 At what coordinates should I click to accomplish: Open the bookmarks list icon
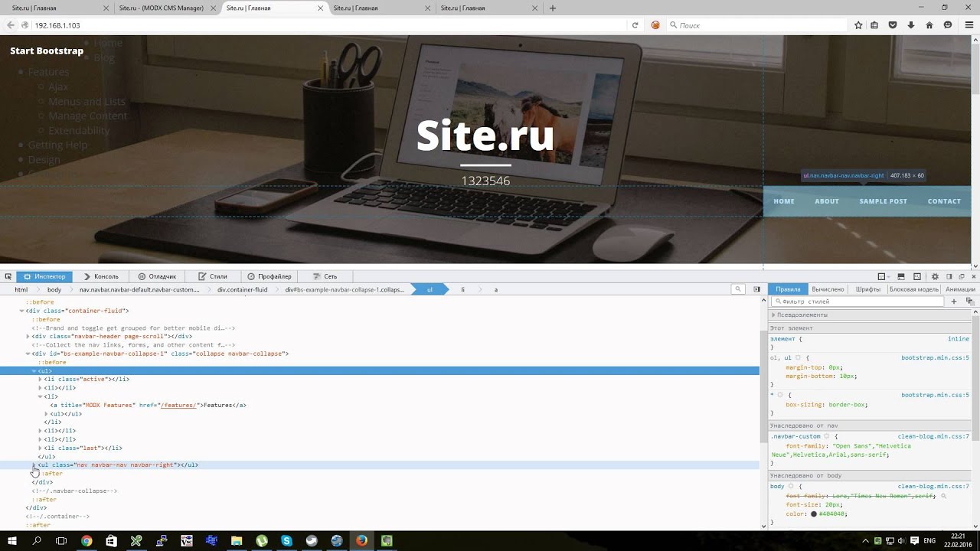(x=874, y=25)
